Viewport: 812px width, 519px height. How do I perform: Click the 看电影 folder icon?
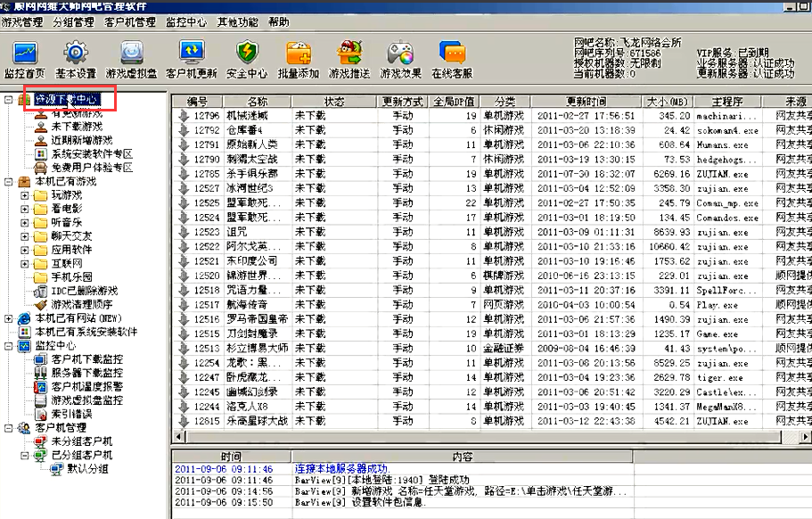[x=40, y=209]
